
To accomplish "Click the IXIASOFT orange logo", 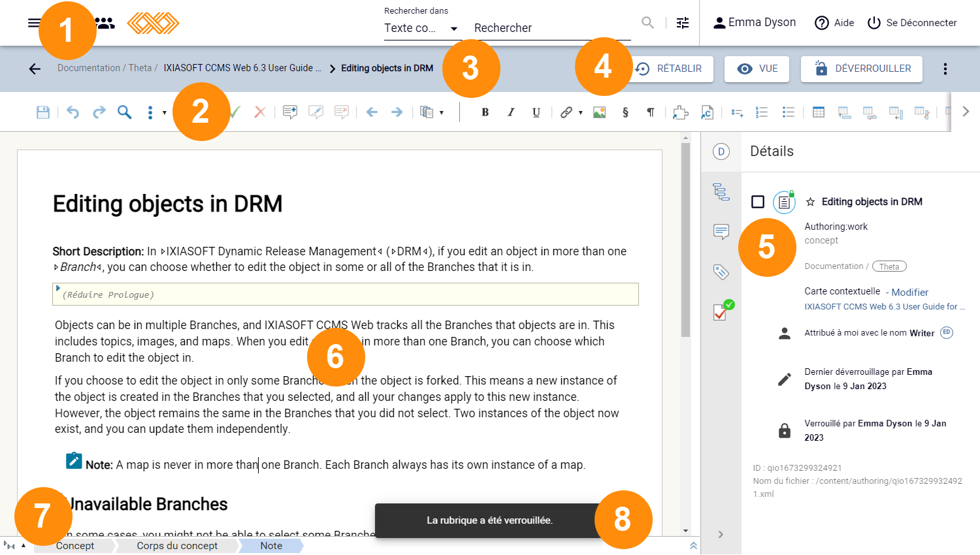I will pos(153,23).
